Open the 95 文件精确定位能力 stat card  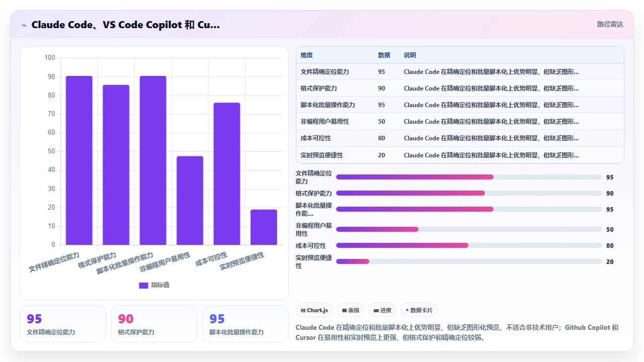[63, 324]
